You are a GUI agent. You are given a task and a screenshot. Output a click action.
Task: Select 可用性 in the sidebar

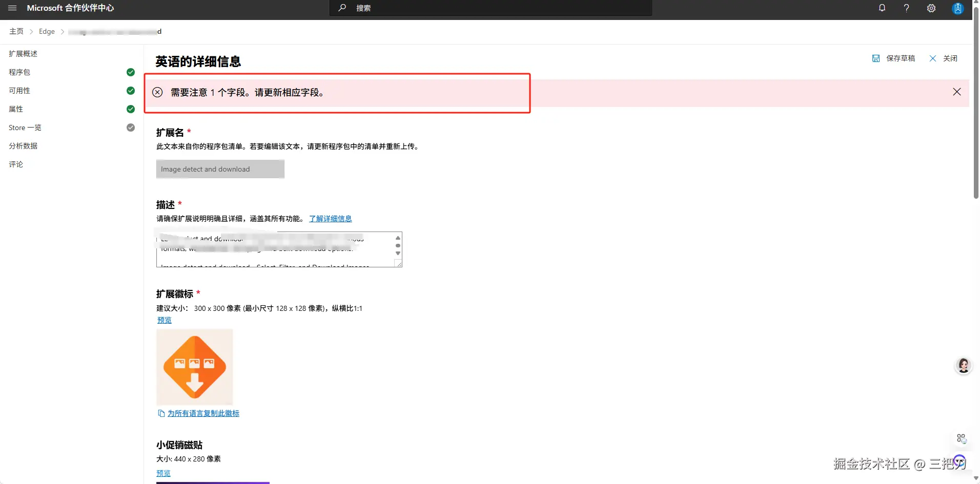point(19,91)
